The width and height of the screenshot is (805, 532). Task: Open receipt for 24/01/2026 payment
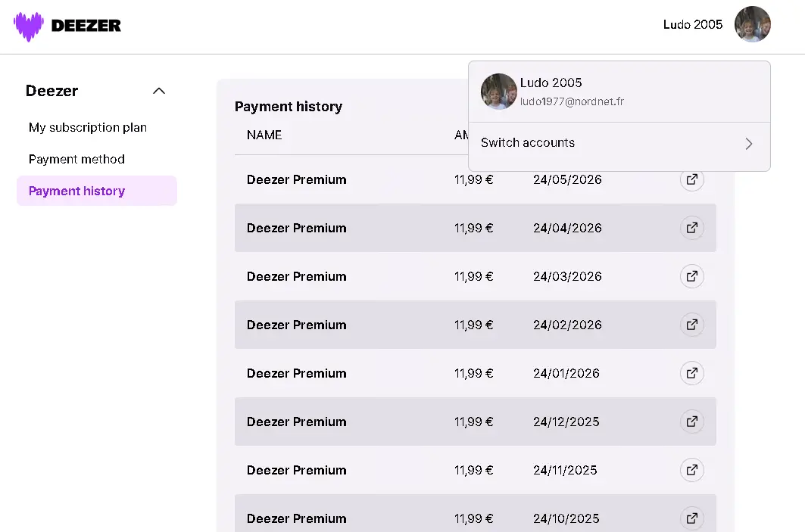click(x=691, y=373)
